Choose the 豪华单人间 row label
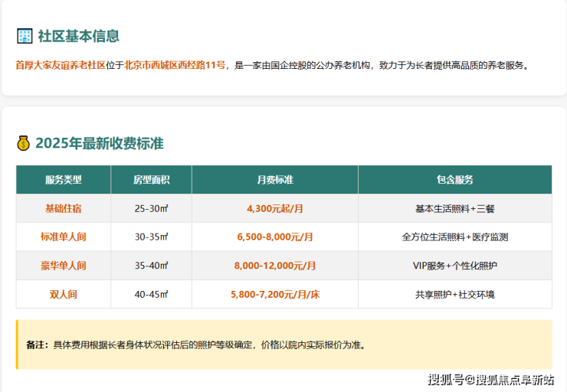The image size is (567, 392). [63, 266]
